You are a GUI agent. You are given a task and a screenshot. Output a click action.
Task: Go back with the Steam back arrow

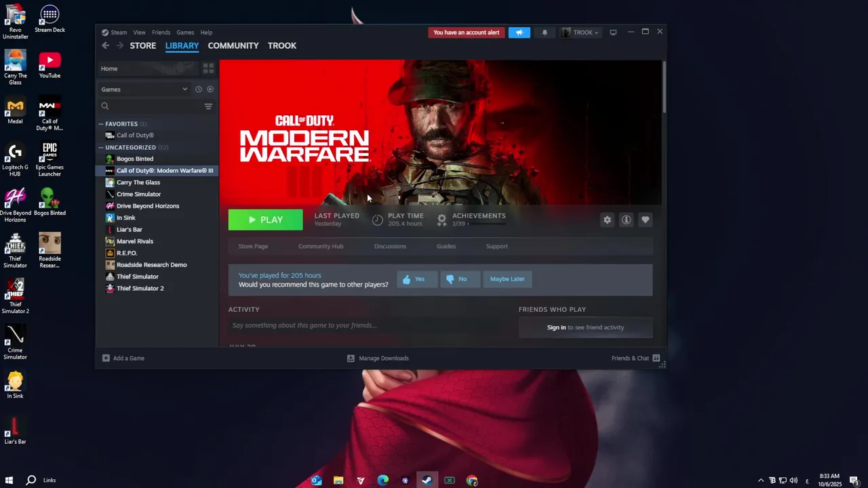pos(105,45)
